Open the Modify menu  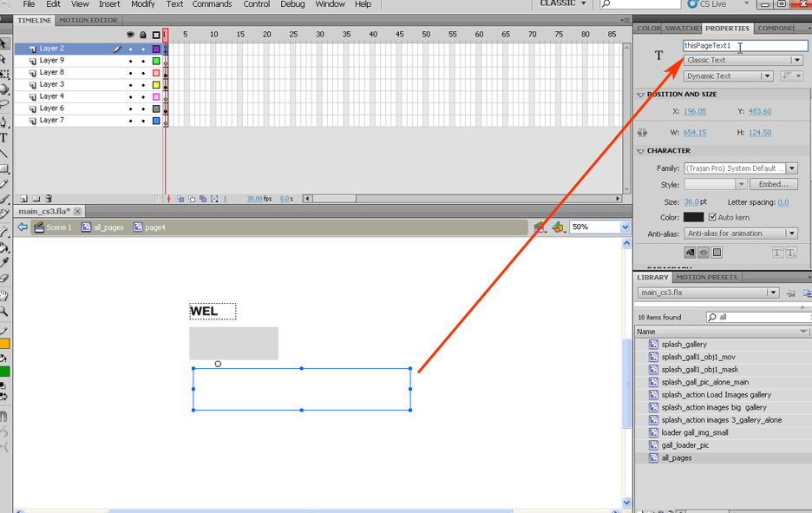point(143,4)
